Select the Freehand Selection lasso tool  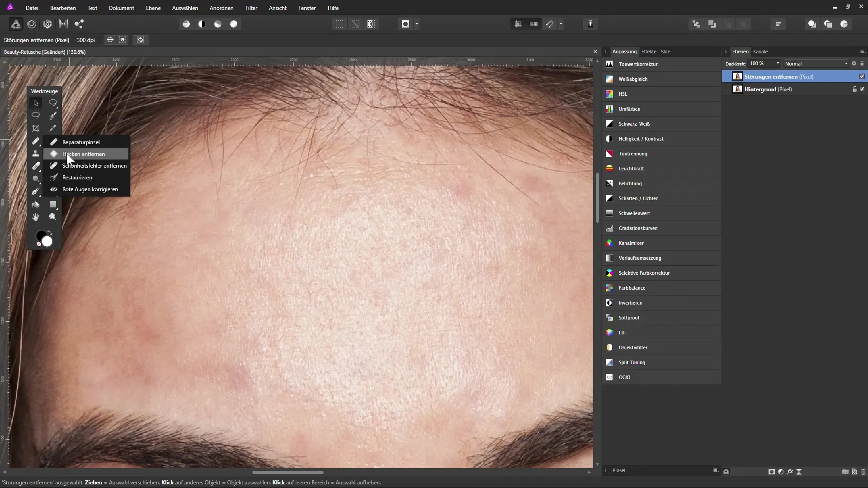pyautogui.click(x=36, y=116)
